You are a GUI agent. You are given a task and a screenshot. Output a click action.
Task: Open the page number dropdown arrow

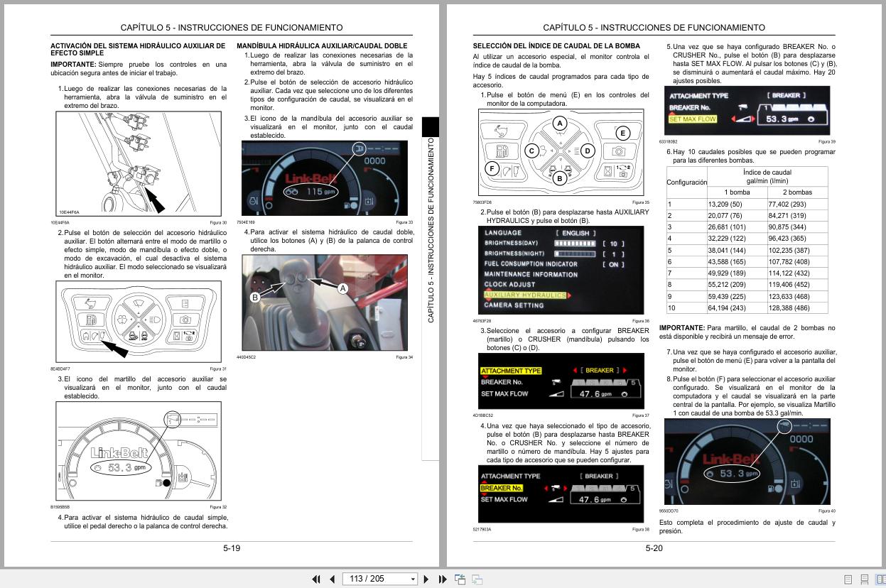click(x=414, y=579)
